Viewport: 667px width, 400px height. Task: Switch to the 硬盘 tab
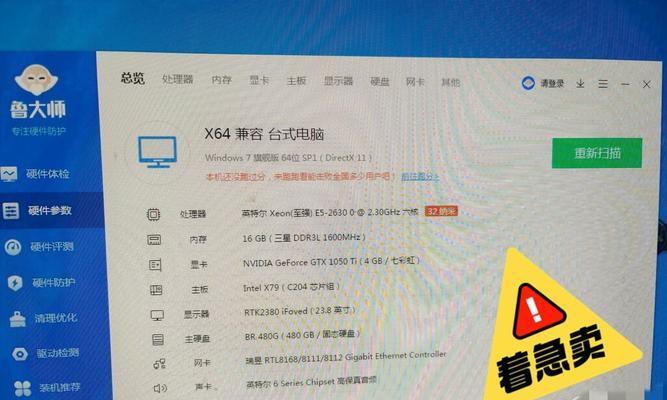(380, 81)
